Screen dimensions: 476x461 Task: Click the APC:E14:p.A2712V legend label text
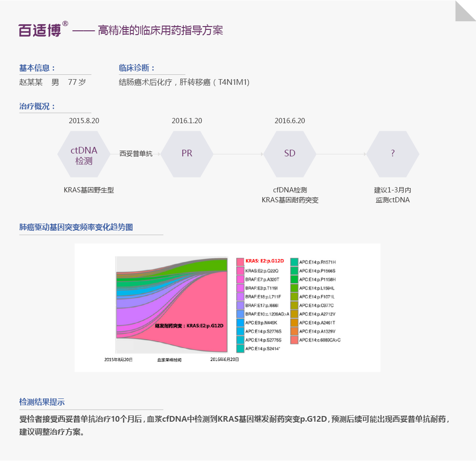pos(317,314)
